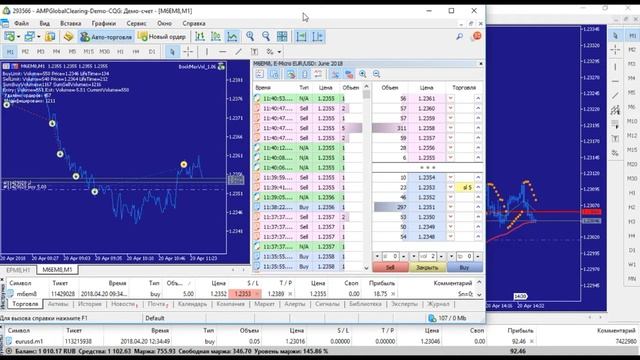Screen dimensions: 640x360
Task: Close position with x next to 18.75 profit
Action: [x=393, y=293]
